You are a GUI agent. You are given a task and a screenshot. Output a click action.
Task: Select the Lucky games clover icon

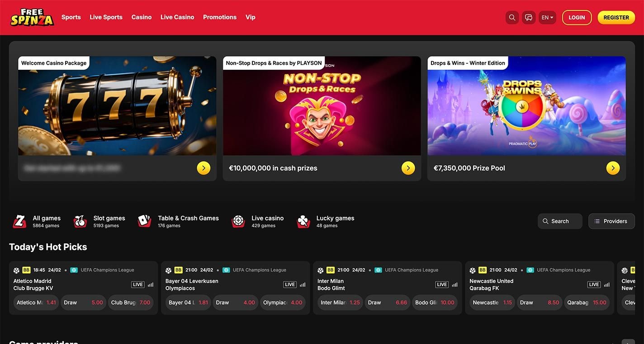(x=303, y=221)
